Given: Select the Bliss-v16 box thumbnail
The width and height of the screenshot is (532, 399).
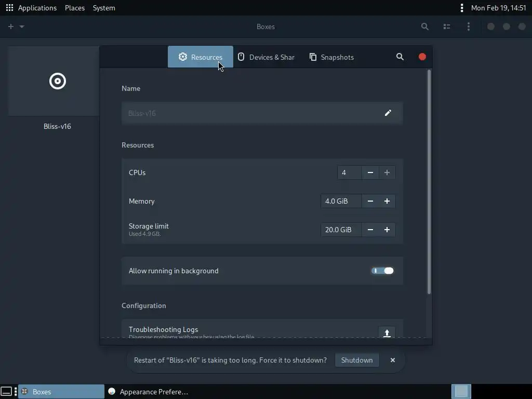Looking at the screenshot, I should tap(54, 81).
